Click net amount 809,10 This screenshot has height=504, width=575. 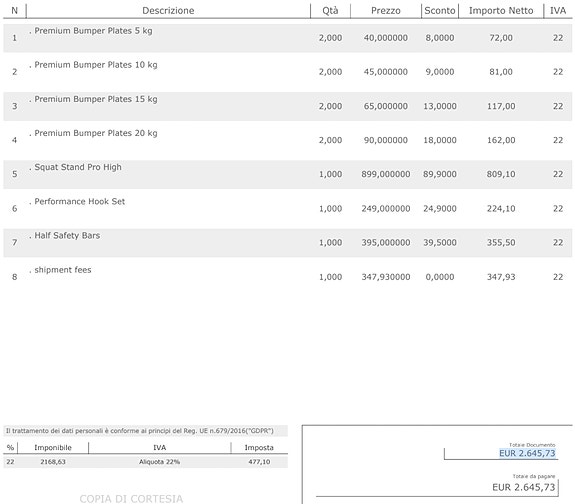pos(501,174)
